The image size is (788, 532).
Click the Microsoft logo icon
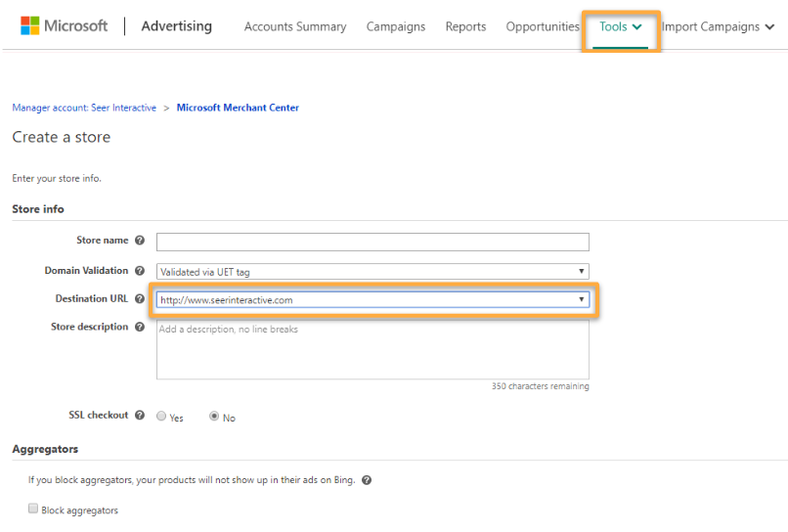point(29,26)
